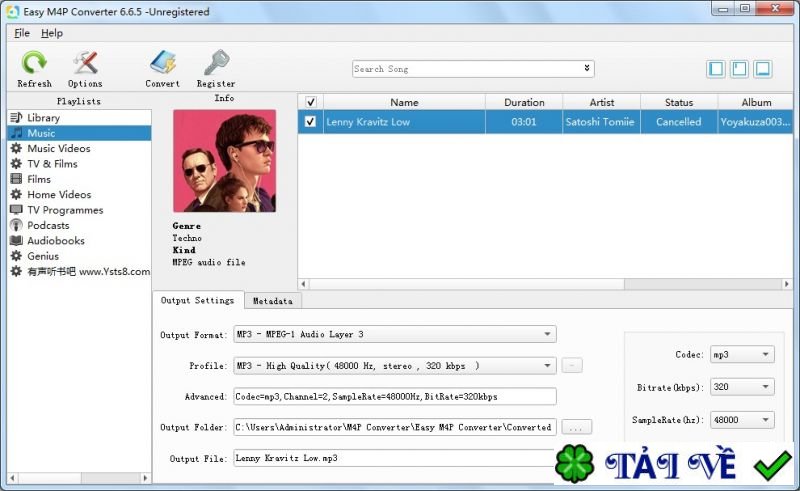The image size is (800, 491).
Task: Toggle the select-all checkbox in table header
Action: (x=311, y=102)
